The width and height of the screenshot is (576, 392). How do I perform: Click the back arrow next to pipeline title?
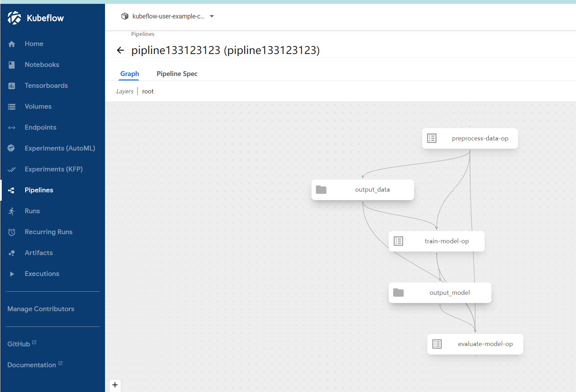click(120, 51)
